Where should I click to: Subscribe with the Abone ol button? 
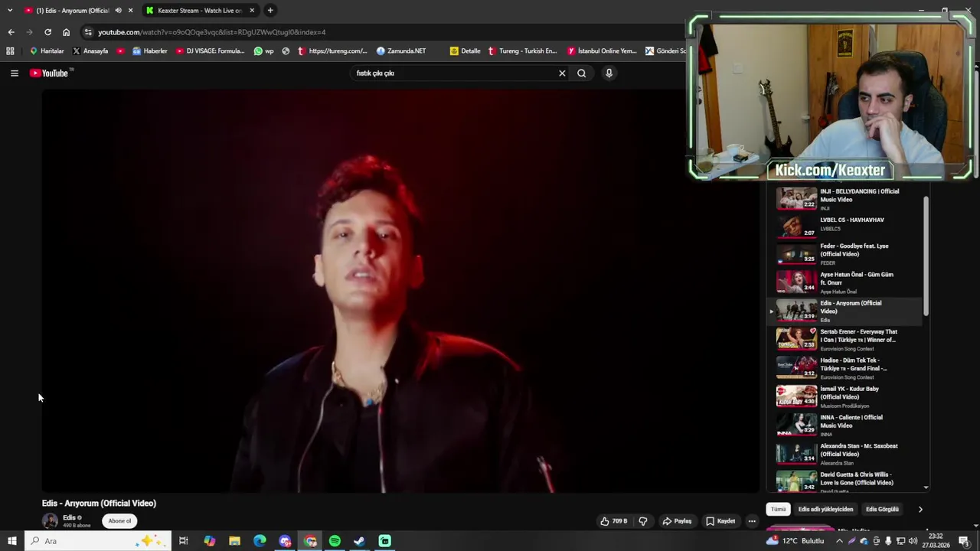119,521
